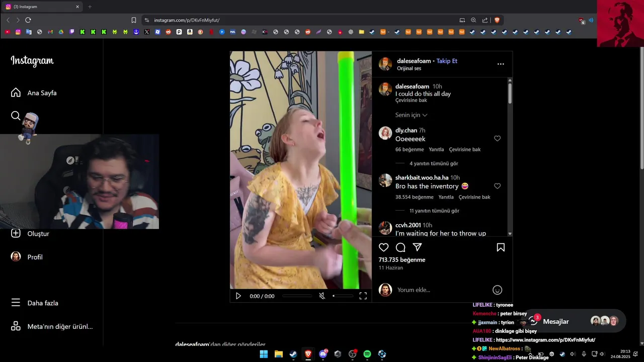View translation of the caption via Çevirisine bak
644x362 pixels.
coord(411,101)
